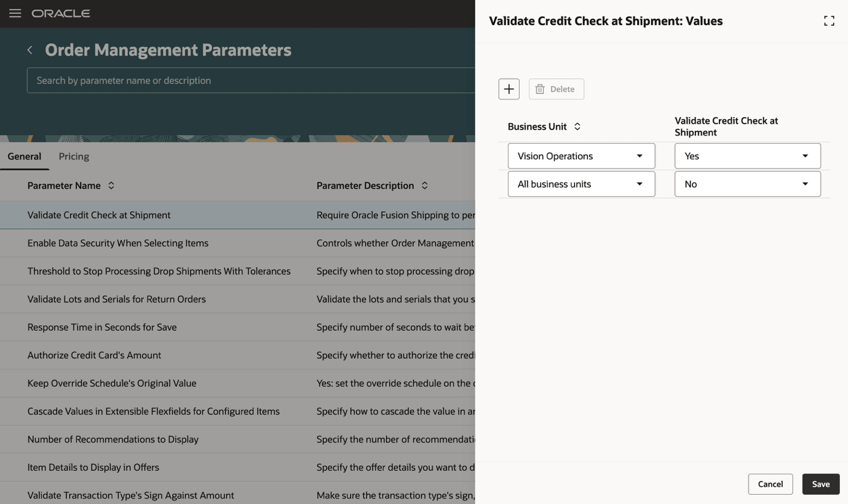Select Validate Lots and Serials for Return Orders

pyautogui.click(x=237, y=299)
